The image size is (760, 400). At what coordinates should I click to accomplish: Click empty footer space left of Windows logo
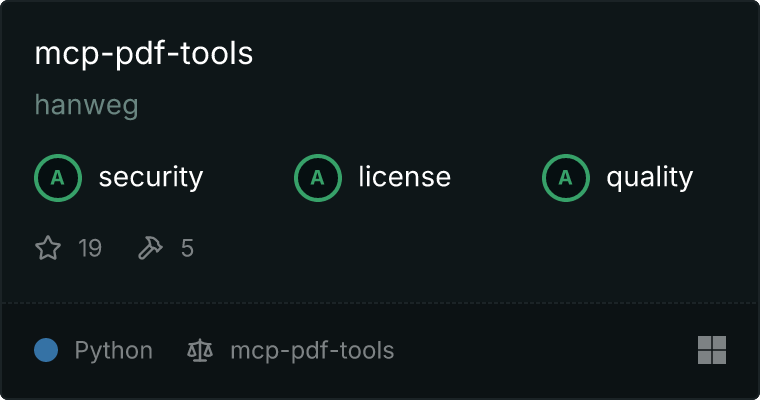tap(550, 351)
